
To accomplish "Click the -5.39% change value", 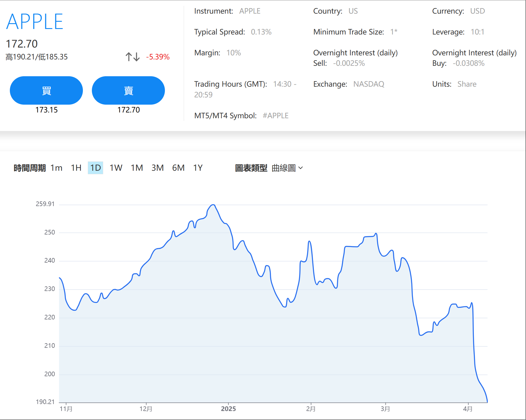I will 158,57.
